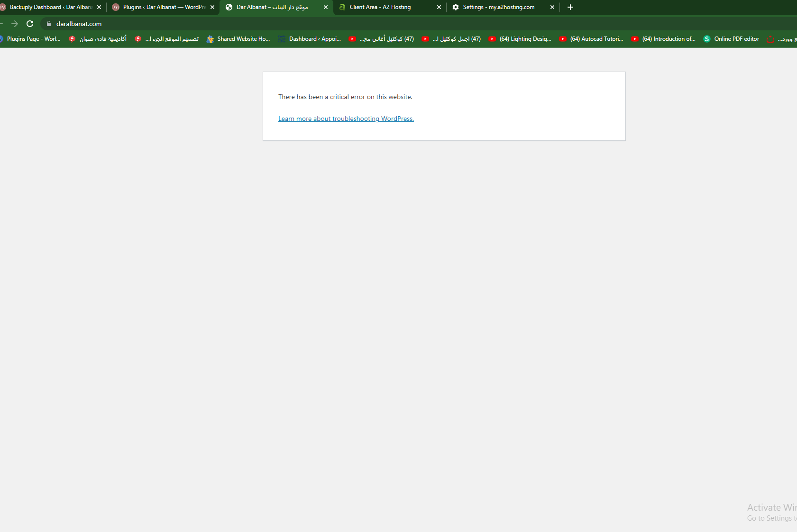This screenshot has height=532, width=797.
Task: Close the Plugins ‹ Dar Albanat tab
Action: click(x=212, y=7)
